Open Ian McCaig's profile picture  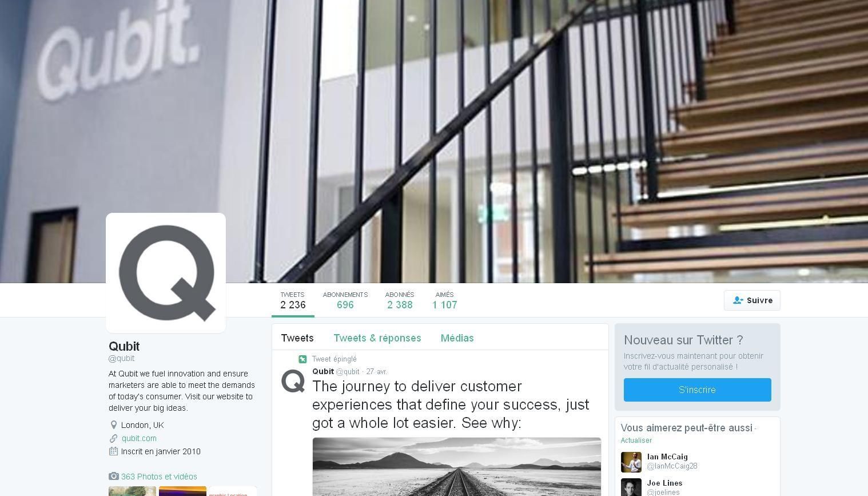(x=631, y=462)
